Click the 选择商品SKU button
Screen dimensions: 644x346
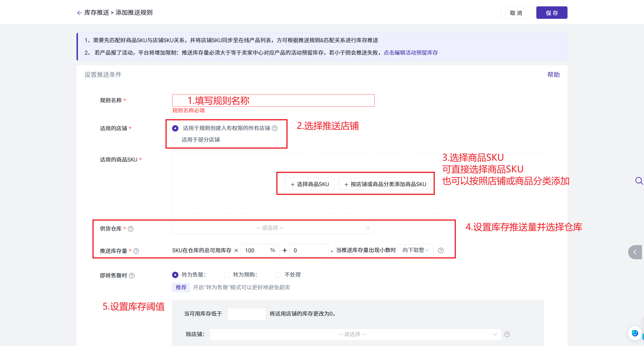coord(309,184)
